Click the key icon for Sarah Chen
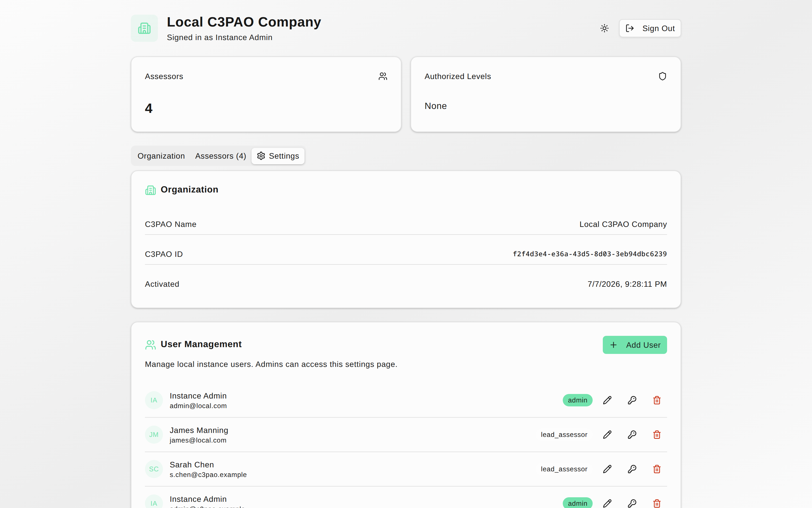812x508 pixels. (632, 469)
